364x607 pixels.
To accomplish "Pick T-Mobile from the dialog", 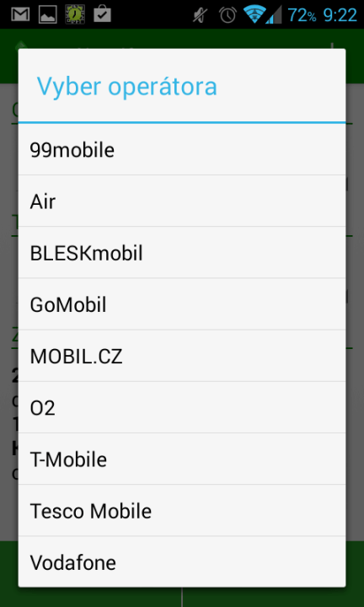I will [x=182, y=459].
